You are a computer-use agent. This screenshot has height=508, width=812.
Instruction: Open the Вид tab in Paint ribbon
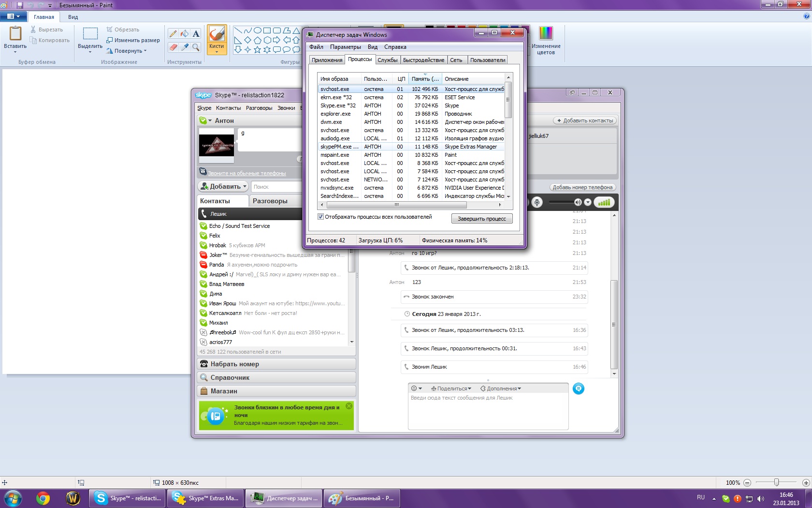73,17
